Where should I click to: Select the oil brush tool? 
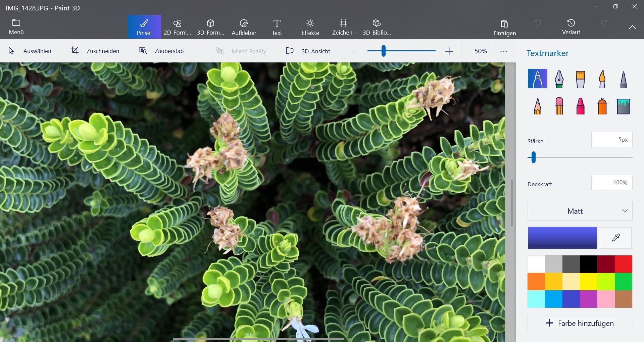click(580, 79)
